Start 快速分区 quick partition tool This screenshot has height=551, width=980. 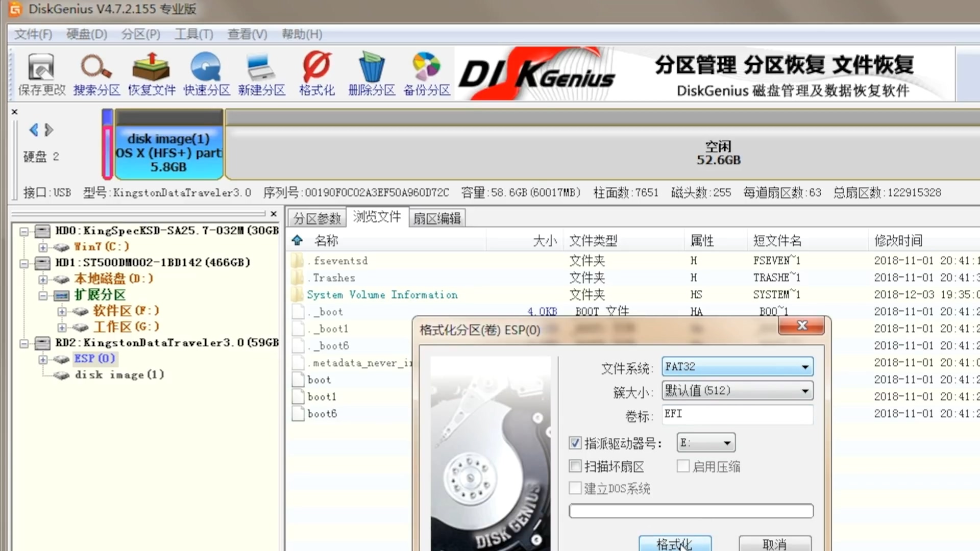(x=206, y=74)
